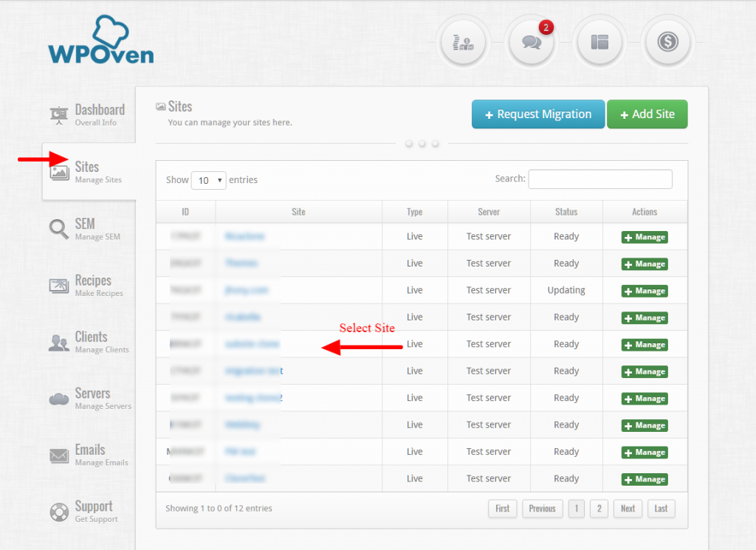Open the site link in first row
Image resolution: width=756 pixels, height=550 pixels.
[x=245, y=236]
